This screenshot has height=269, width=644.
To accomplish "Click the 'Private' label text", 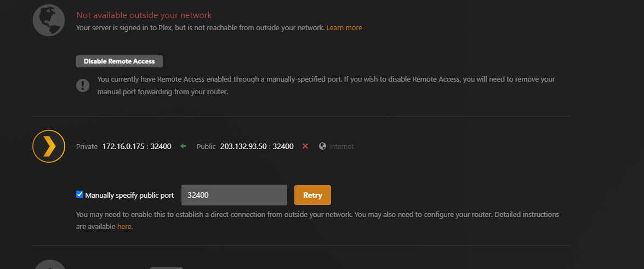I will (x=87, y=147).
